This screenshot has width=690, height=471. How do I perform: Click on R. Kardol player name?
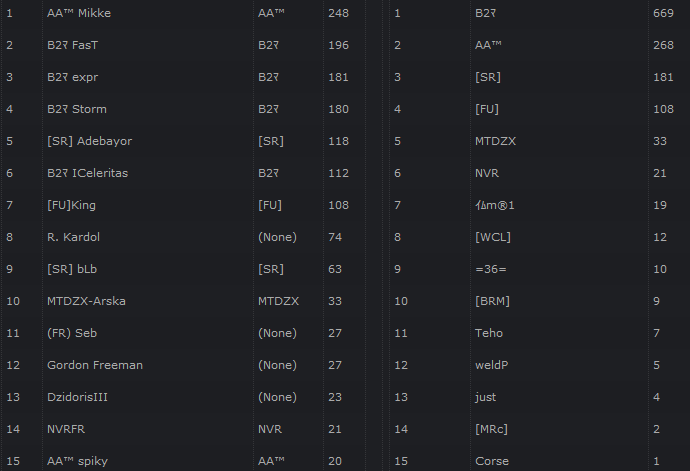73,237
